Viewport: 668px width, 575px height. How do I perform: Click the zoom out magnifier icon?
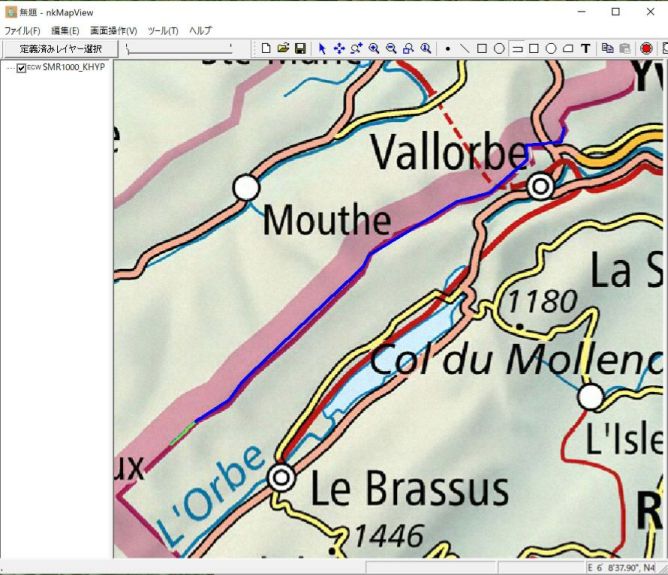[391, 48]
